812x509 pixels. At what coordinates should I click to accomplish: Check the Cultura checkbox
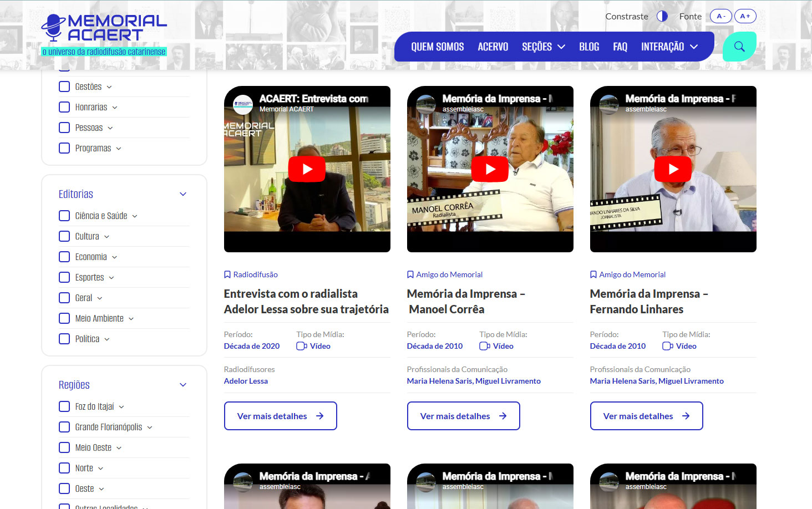coord(64,236)
